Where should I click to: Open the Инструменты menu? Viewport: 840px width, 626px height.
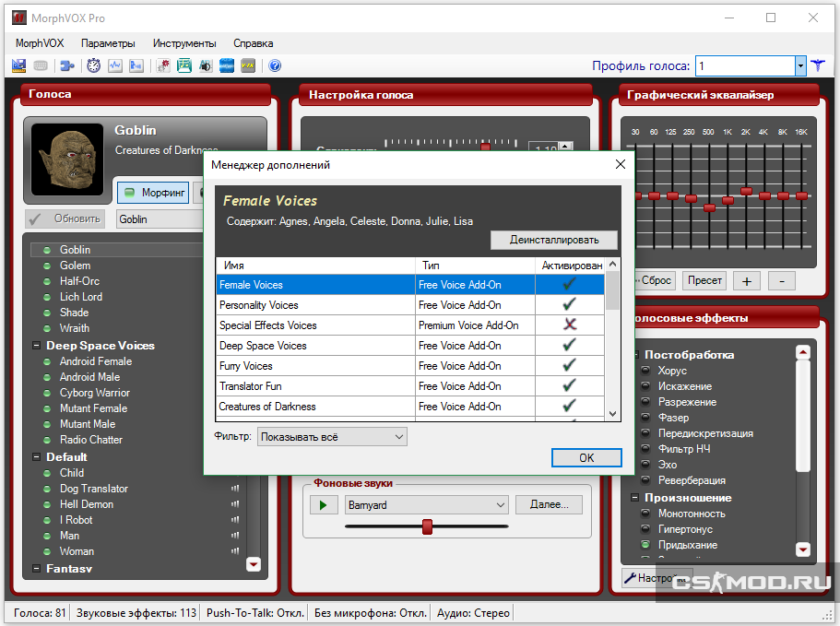coord(184,43)
